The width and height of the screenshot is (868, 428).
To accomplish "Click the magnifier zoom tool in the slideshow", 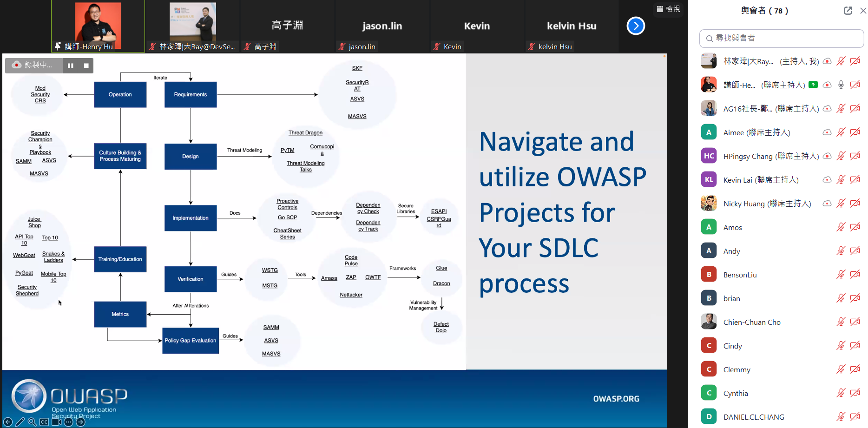I will 32,422.
